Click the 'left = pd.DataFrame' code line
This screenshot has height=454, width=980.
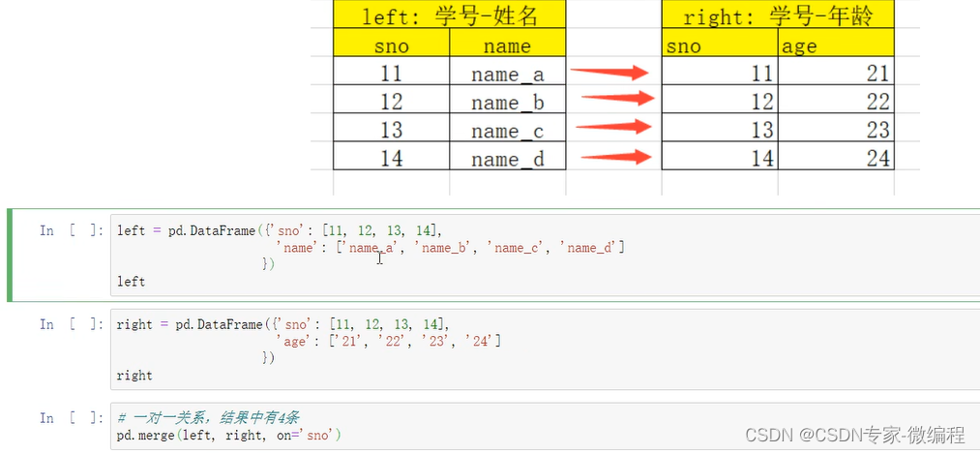(280, 230)
